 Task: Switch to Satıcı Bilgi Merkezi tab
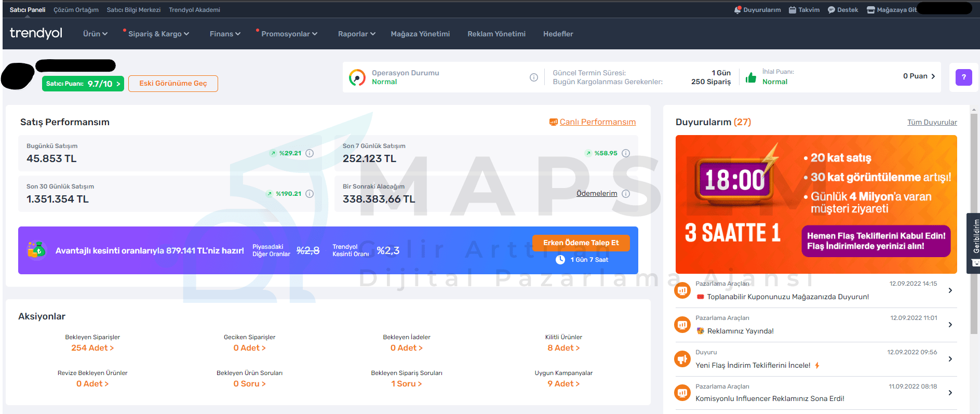pyautogui.click(x=133, y=10)
